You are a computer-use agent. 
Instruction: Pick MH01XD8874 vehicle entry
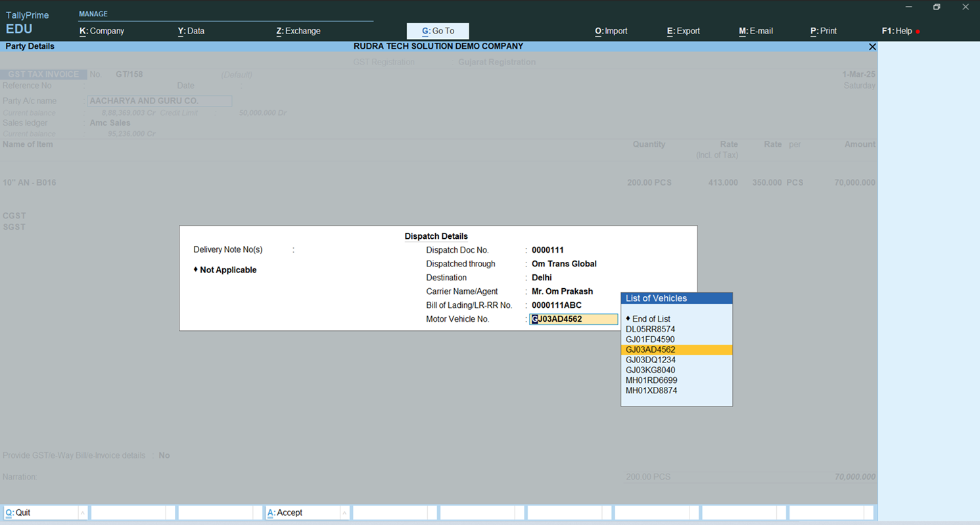pos(650,390)
